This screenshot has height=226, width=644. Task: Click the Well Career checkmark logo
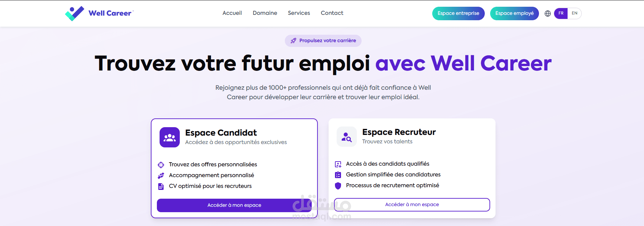tap(75, 13)
